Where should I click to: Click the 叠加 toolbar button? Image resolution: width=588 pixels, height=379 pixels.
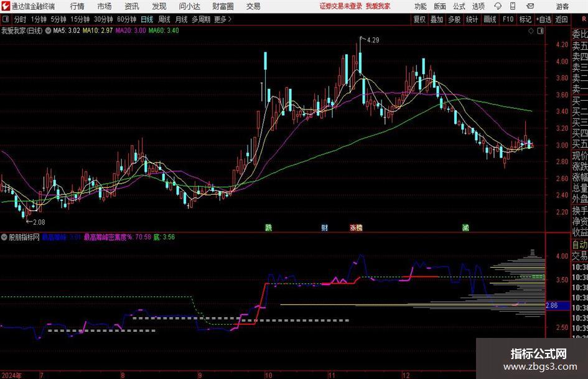tap(437, 19)
